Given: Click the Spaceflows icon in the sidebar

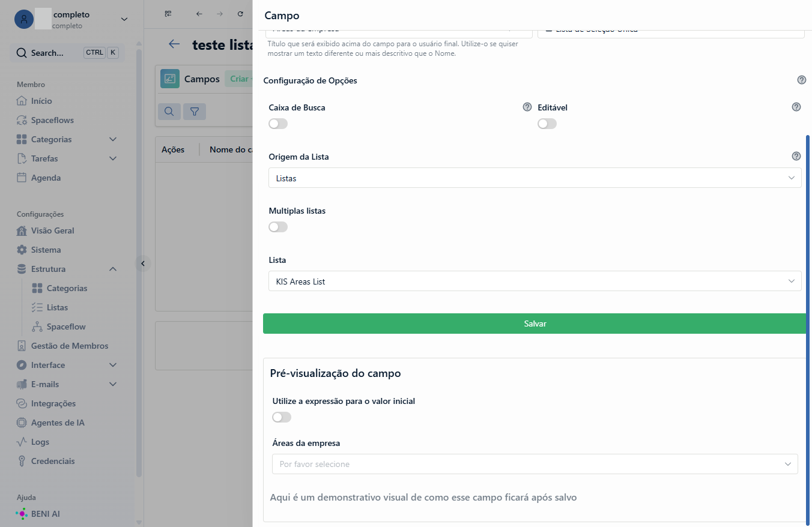Looking at the screenshot, I should (22, 120).
